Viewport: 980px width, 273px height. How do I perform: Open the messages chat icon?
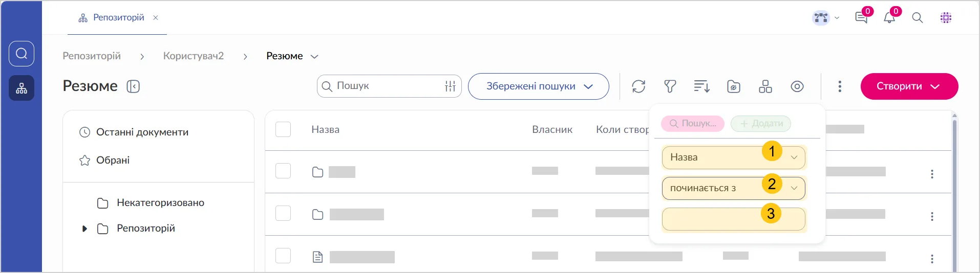(861, 18)
